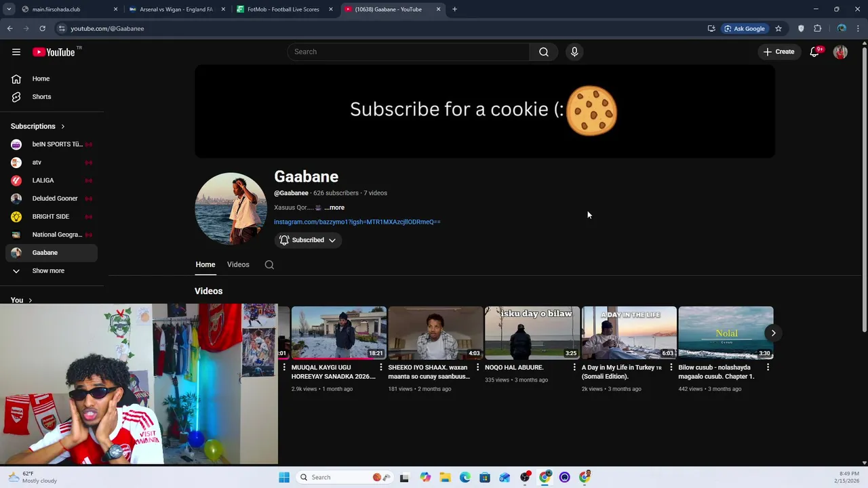Expand the You section
Viewport: 868px width, 488px height.
tap(21, 300)
